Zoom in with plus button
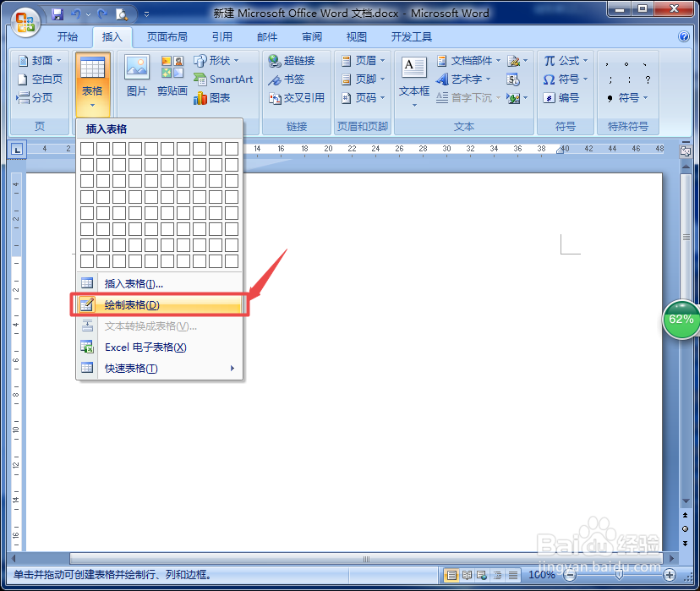Screen dimensions: 700x591 (670, 576)
